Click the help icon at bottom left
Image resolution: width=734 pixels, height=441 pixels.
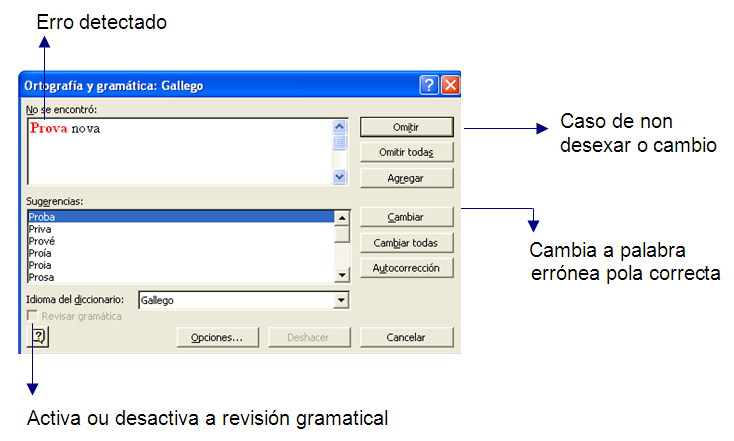[x=38, y=337]
